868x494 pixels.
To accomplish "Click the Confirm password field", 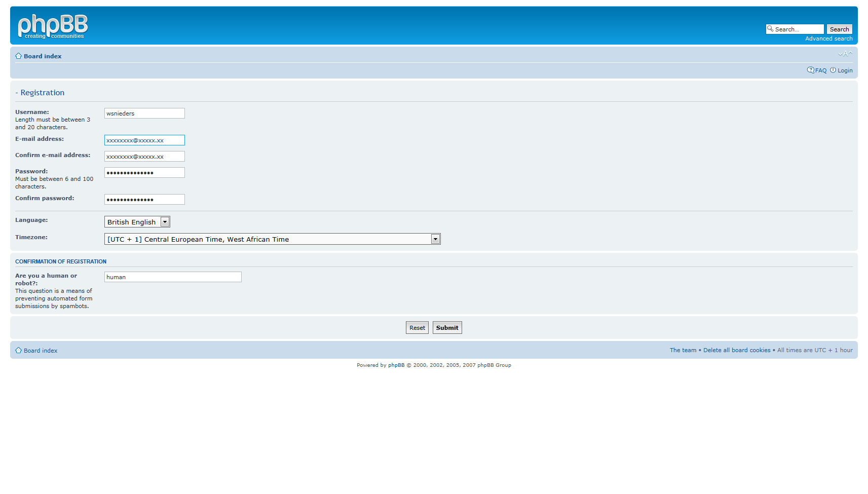I will pos(144,200).
